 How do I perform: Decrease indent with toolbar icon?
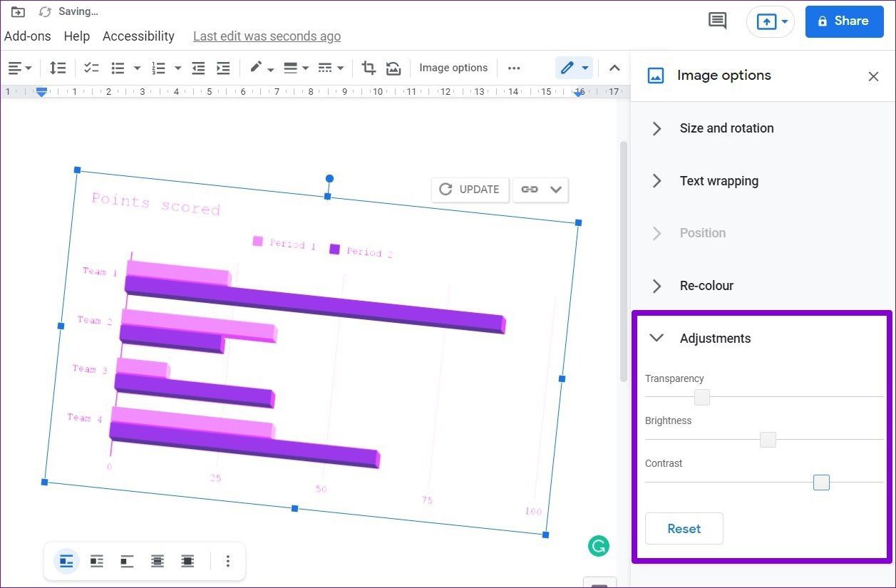(198, 68)
